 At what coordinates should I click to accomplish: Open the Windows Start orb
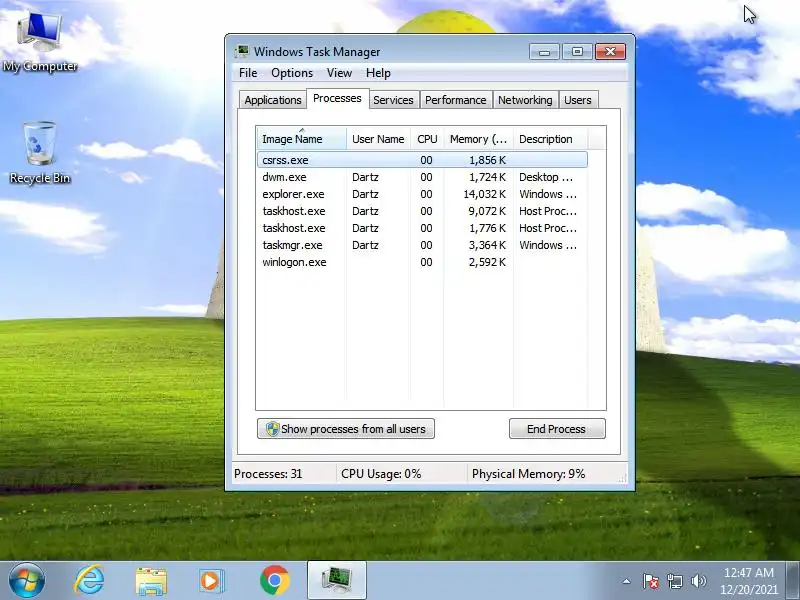[x=27, y=581]
